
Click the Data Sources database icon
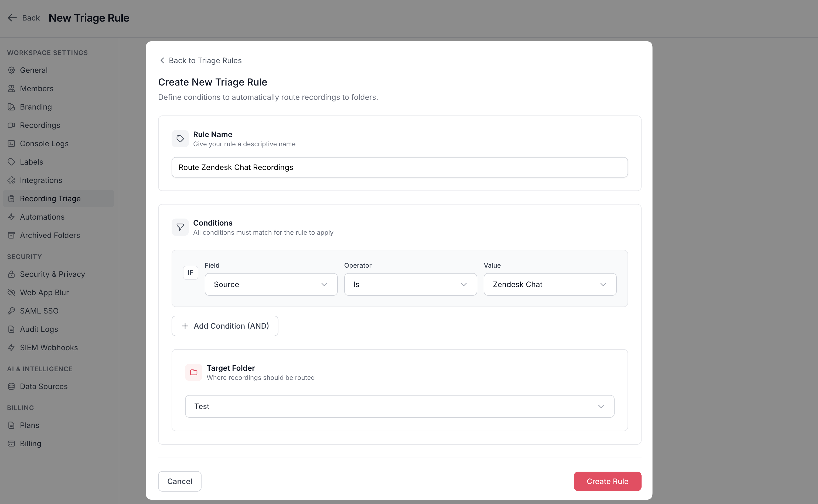click(11, 386)
